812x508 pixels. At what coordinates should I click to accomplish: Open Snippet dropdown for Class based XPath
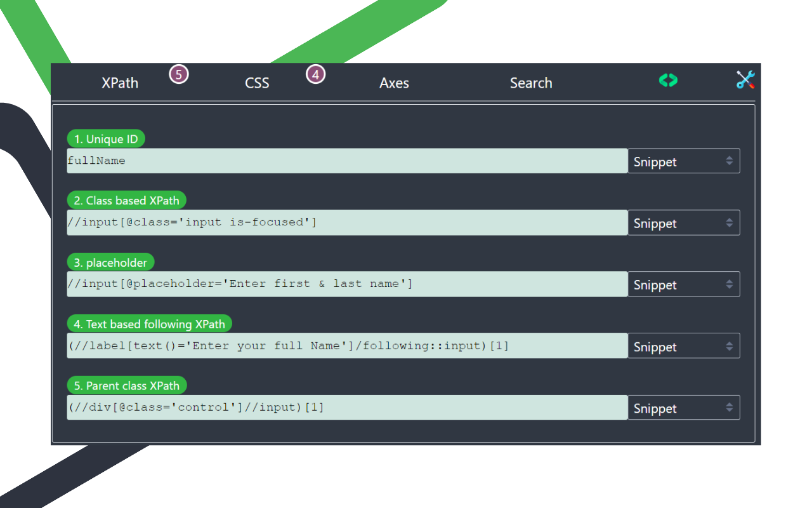click(684, 223)
